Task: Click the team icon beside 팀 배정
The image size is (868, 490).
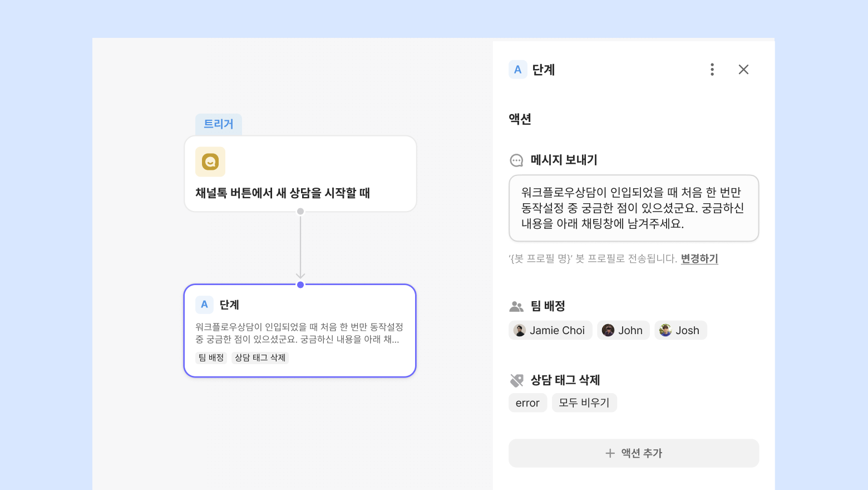Action: pyautogui.click(x=516, y=306)
